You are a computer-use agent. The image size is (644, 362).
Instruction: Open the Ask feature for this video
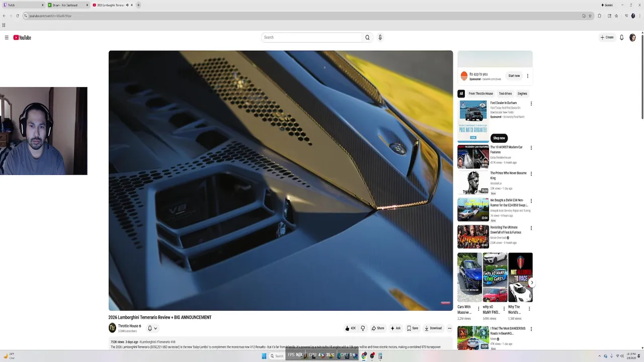coord(395,328)
